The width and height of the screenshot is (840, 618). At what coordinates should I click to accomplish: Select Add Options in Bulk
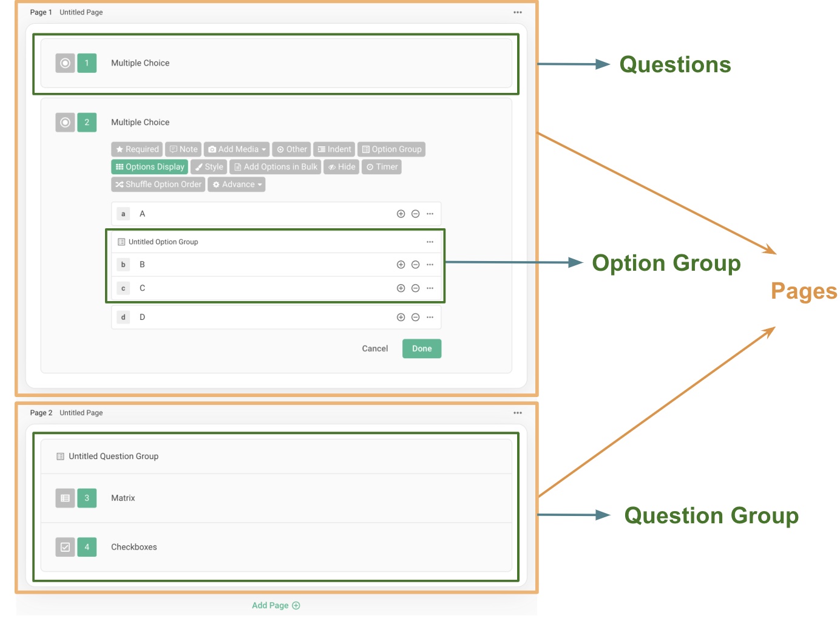(275, 166)
